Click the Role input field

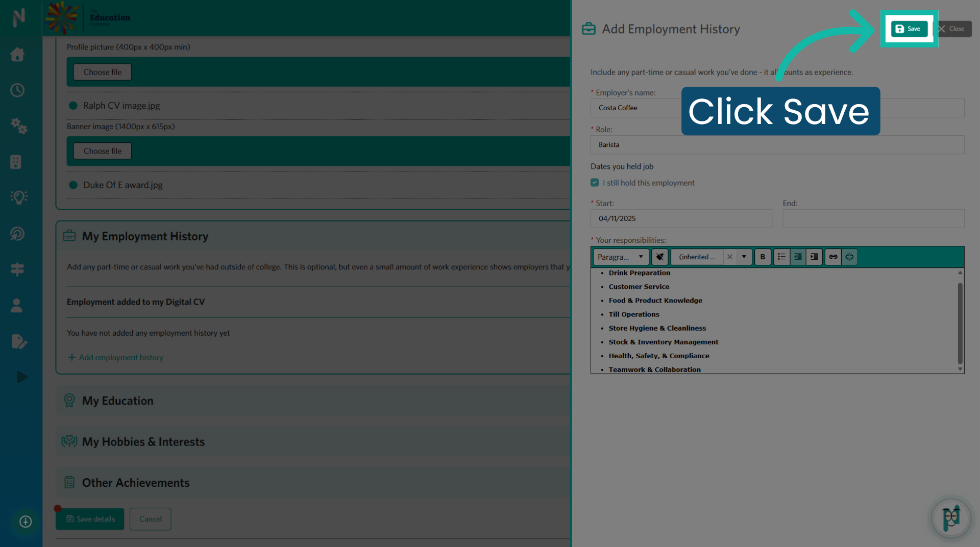777,145
